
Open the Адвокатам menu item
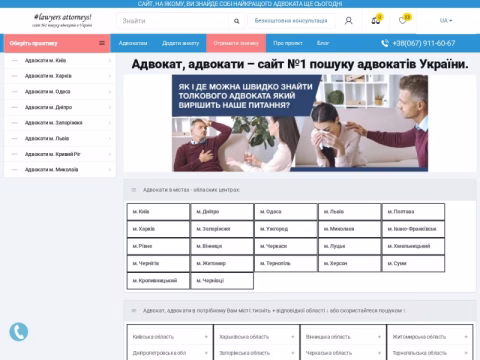[133, 43]
